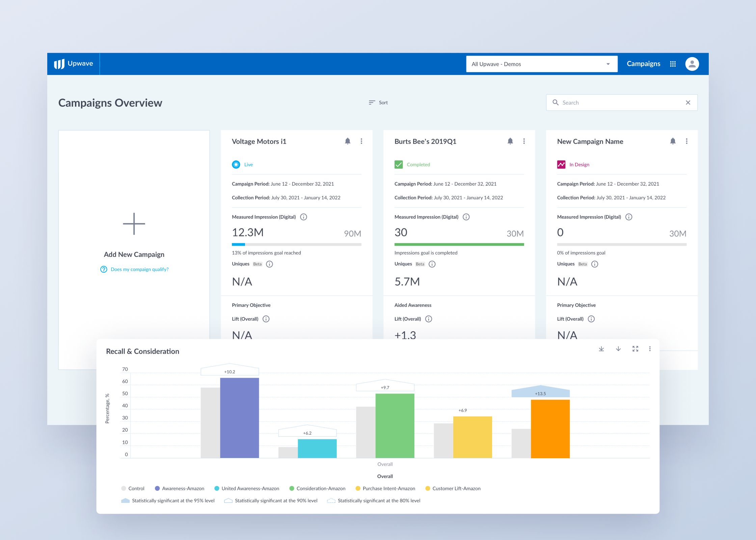Image resolution: width=756 pixels, height=540 pixels.
Task: Click the Upwave logo in header
Action: click(x=74, y=64)
